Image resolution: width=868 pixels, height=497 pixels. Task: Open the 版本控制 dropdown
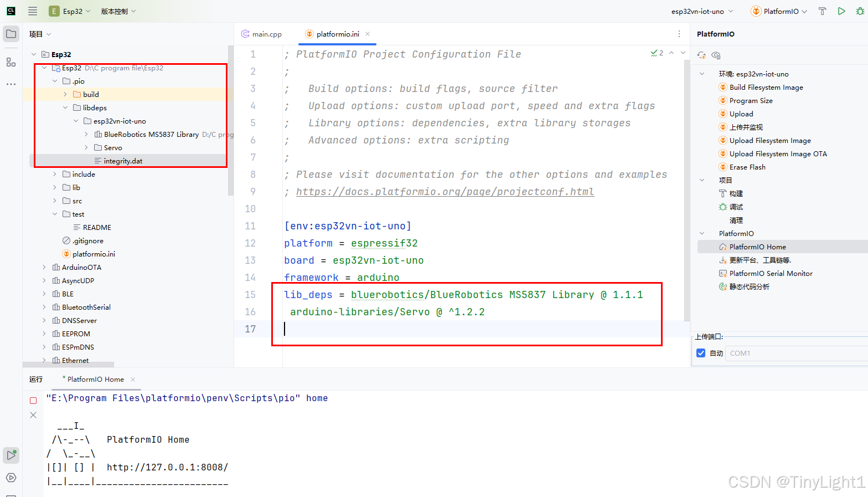point(118,11)
